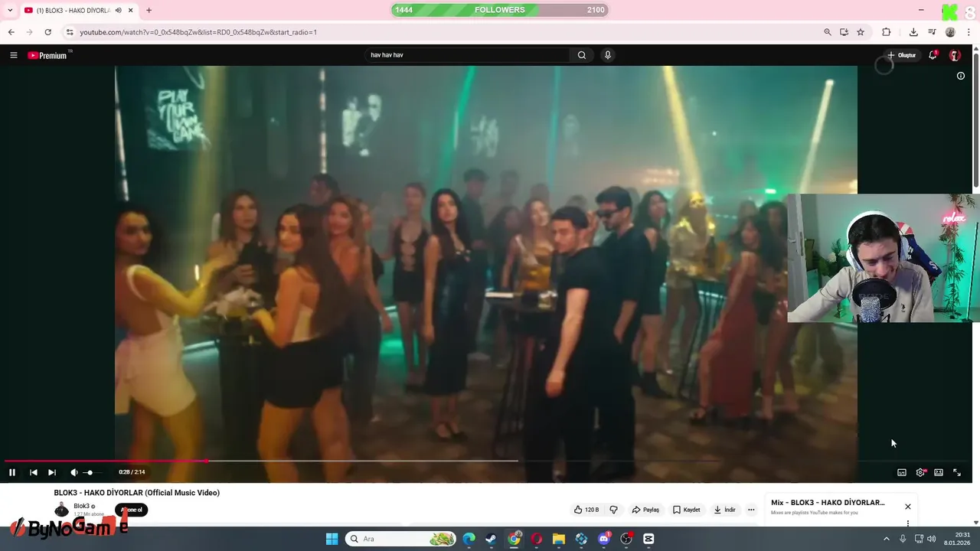Click the Paylaş share button
980x551 pixels.
coord(645,510)
